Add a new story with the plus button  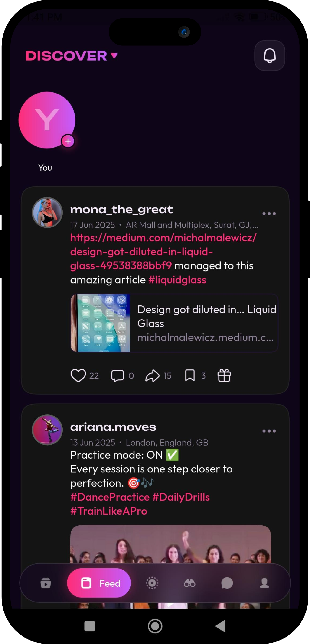tap(68, 141)
